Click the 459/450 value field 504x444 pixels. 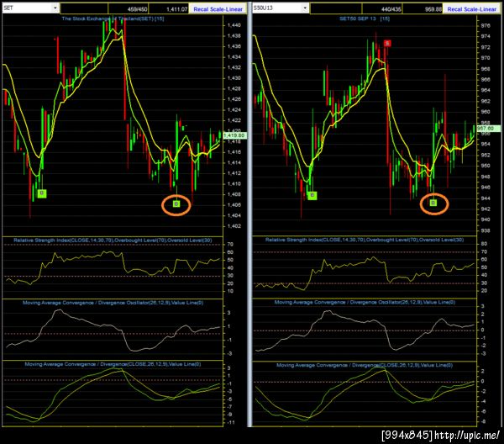click(129, 9)
